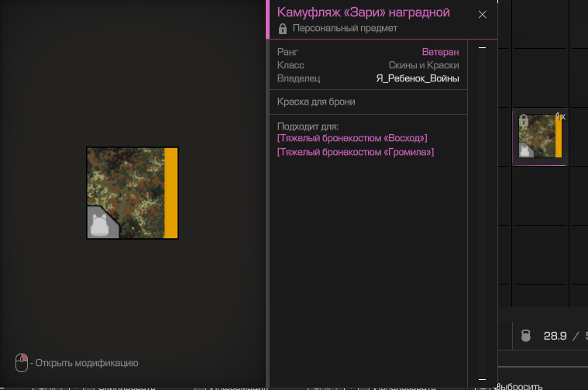The image size is (588, 390).
Task: Click the Ранг label
Action: [x=287, y=52]
